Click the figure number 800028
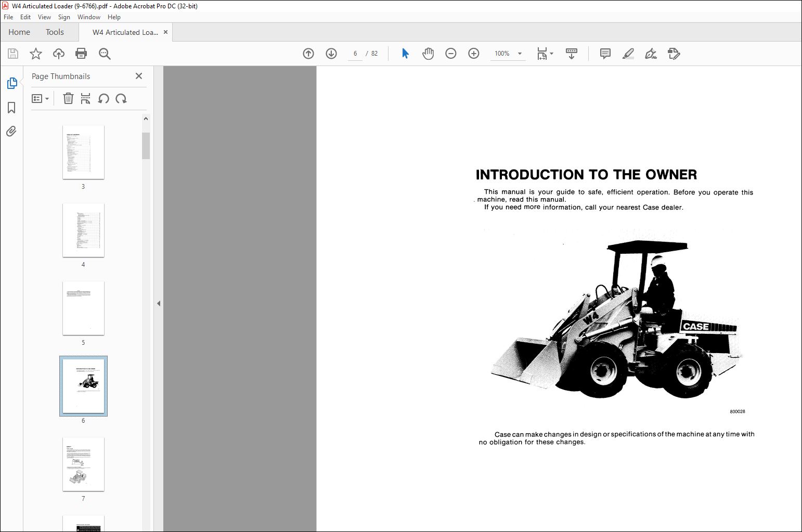 coord(738,411)
